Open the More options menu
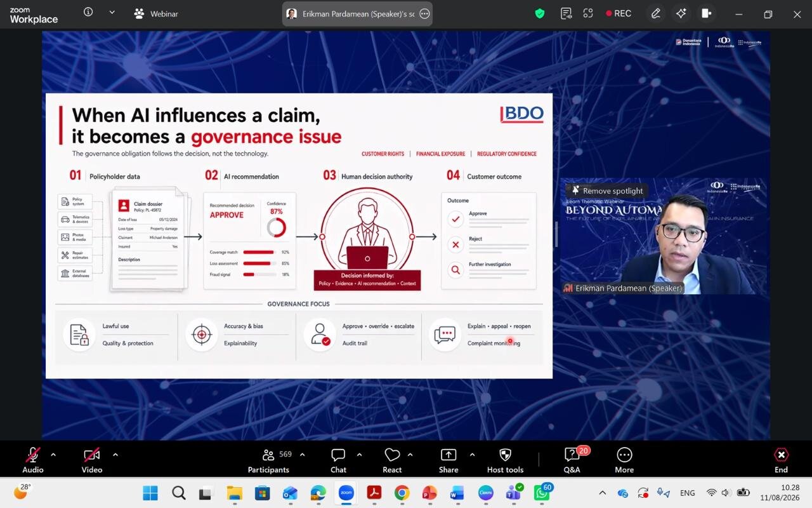 pos(624,460)
